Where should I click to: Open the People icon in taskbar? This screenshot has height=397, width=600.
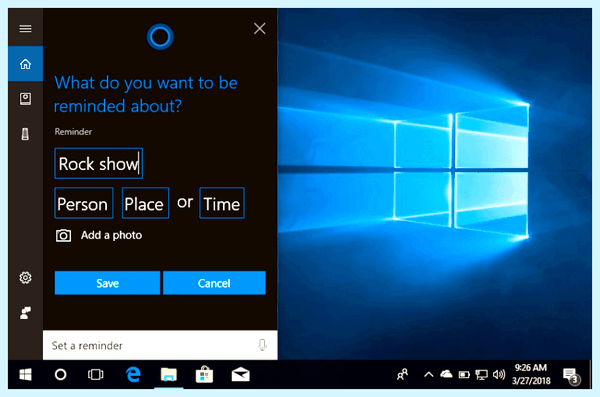pos(403,374)
